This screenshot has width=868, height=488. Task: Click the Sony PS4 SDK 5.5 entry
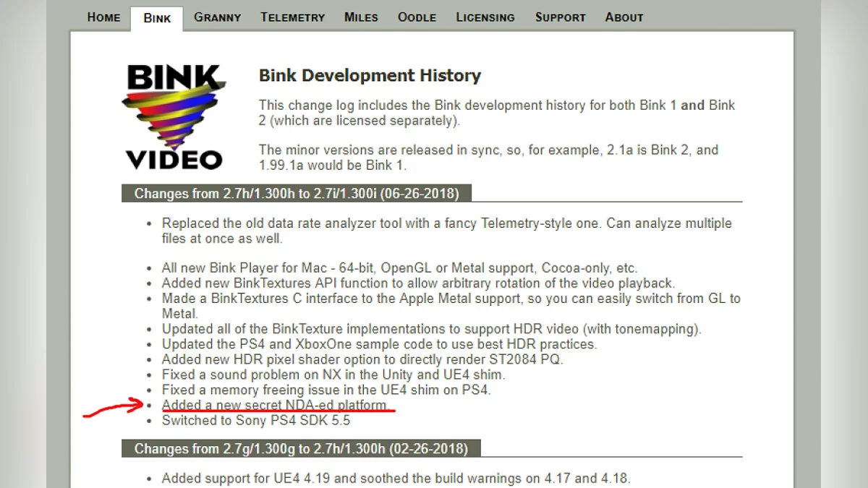tap(256, 420)
